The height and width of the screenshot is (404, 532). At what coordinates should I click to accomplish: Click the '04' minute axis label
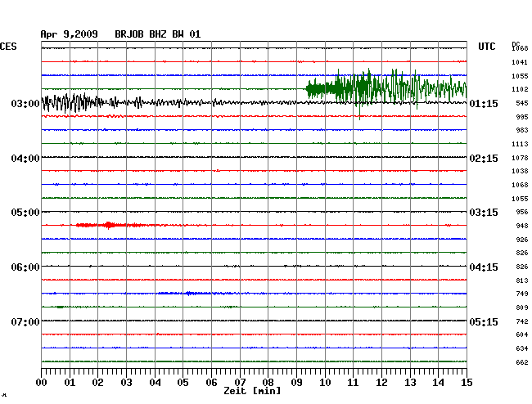155,383
